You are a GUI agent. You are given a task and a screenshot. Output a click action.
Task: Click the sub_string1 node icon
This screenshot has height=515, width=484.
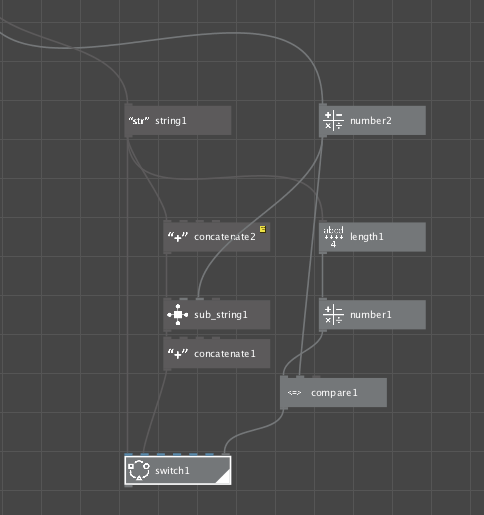(178, 315)
